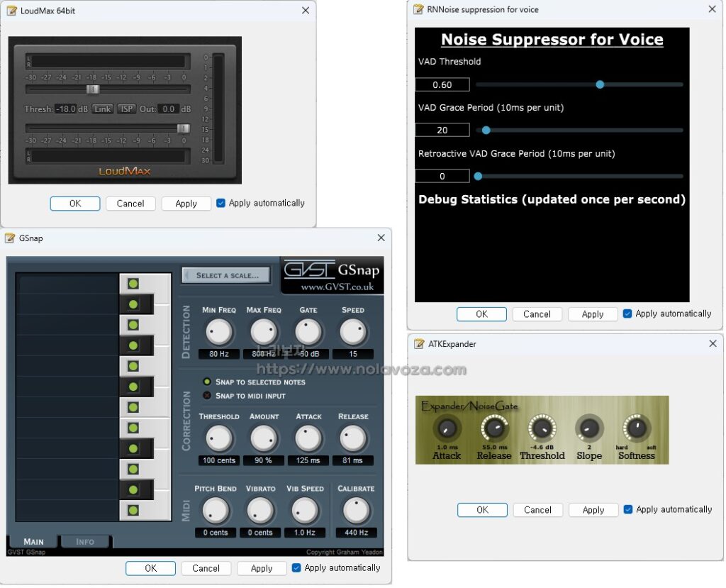Click the Threshold knob in ATKExpander
Image resolution: width=726 pixels, height=588 pixels.
tap(542, 428)
